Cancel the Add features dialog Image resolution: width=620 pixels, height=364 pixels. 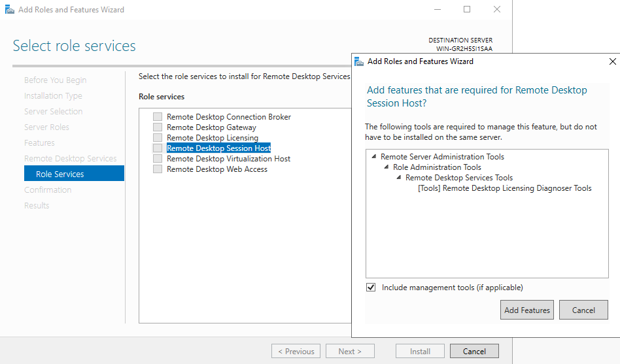583,310
